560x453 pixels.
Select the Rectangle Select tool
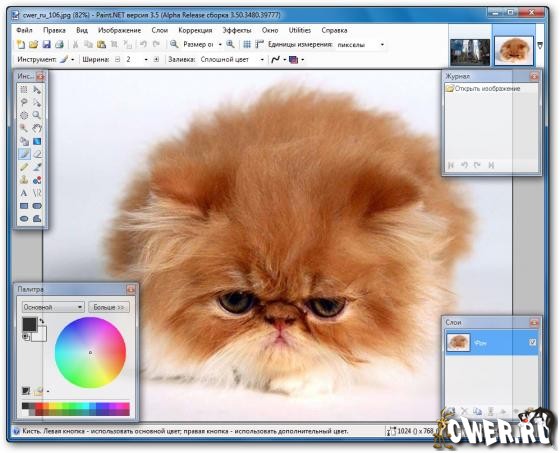tap(24, 89)
